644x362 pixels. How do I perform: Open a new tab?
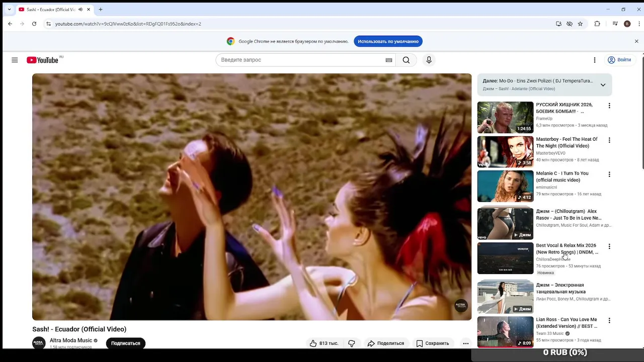[x=101, y=10]
